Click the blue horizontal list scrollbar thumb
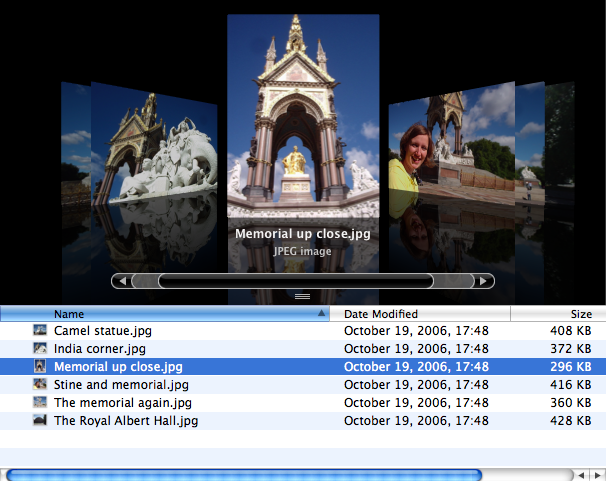The image size is (606, 481). pyautogui.click(x=244, y=475)
